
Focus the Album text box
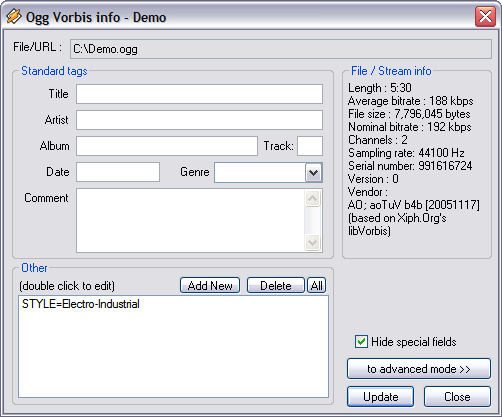click(x=167, y=146)
